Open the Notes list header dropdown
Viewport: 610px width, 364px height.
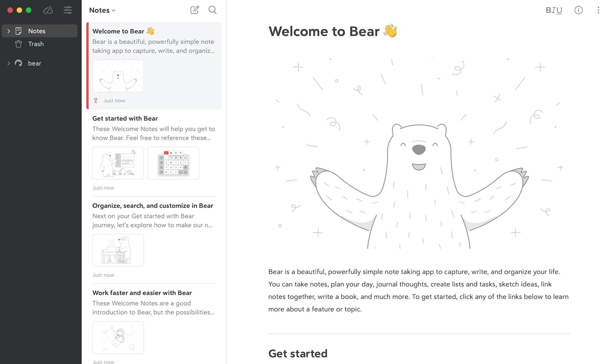[x=102, y=10]
